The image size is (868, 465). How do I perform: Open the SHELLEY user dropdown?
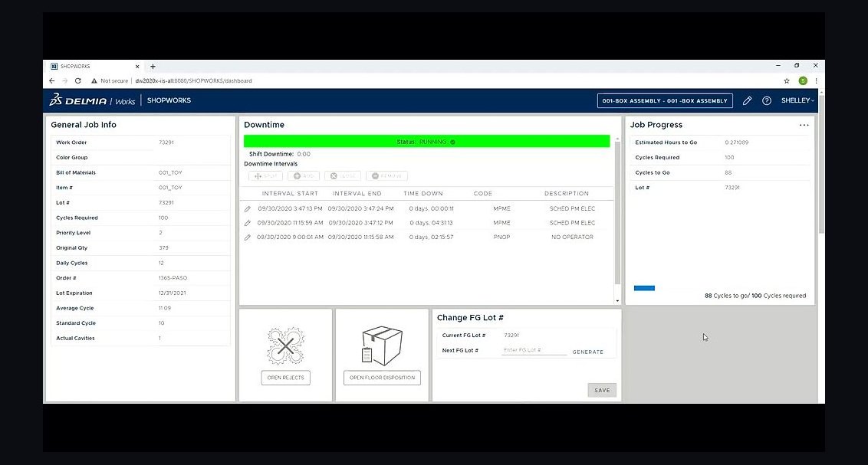(x=797, y=100)
